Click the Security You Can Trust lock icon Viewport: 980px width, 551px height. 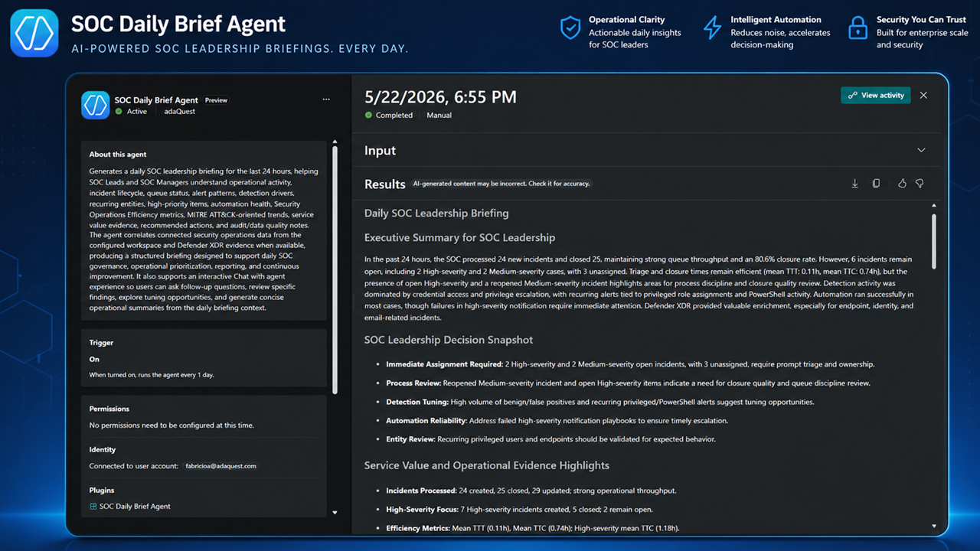point(857,28)
